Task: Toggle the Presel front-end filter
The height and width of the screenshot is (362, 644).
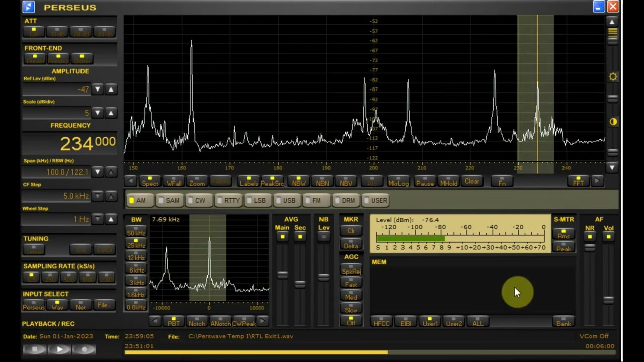Action: pos(35,59)
